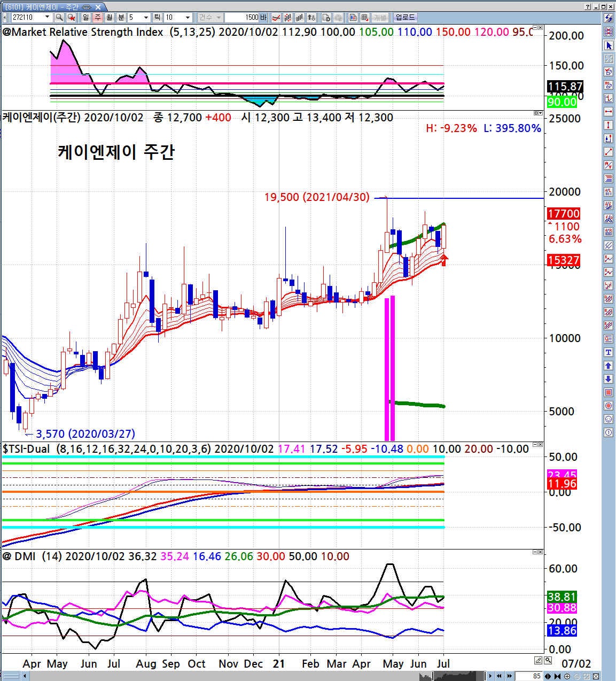The width and height of the screenshot is (616, 681).
Task: Close the TSI-Dual panel
Action: pos(541,444)
